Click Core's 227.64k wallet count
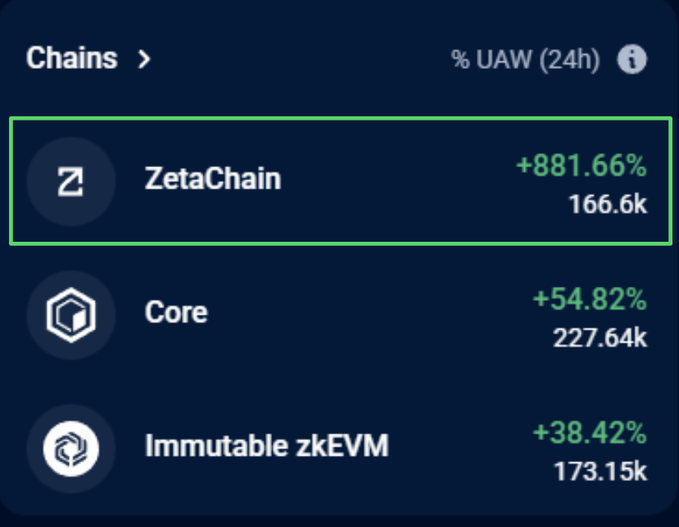 (600, 337)
